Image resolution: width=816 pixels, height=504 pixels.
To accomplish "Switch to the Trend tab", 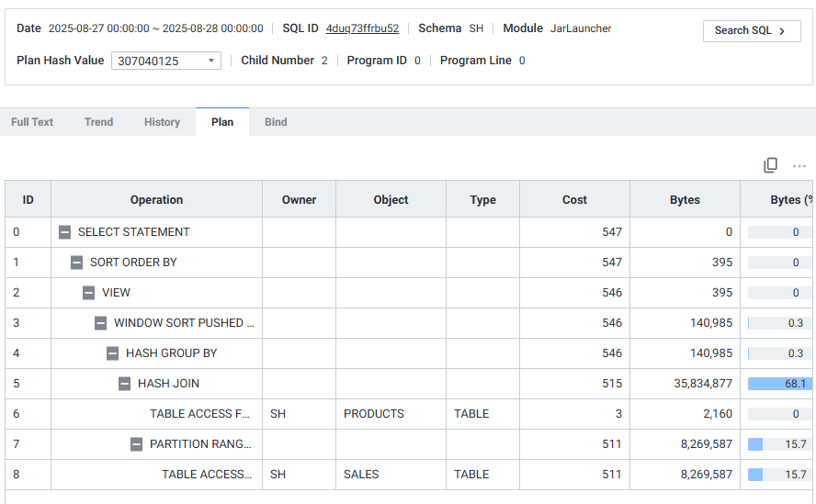I will click(99, 122).
